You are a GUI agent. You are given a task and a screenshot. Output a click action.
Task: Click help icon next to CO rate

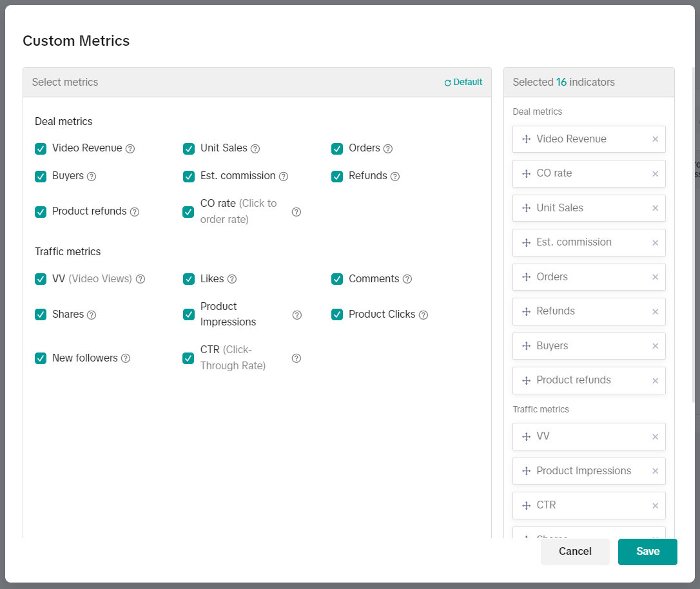[x=297, y=212]
